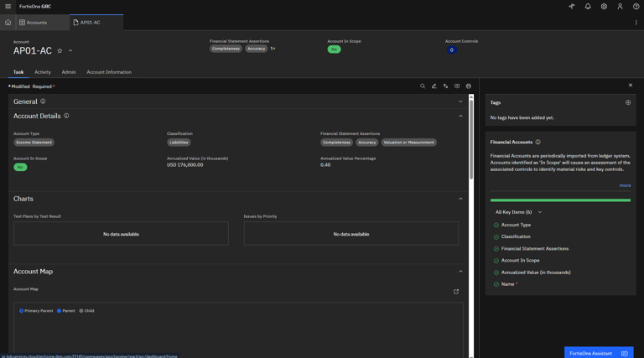Open the FortisOne Assistant chat
The image size is (644, 358).
599,353
